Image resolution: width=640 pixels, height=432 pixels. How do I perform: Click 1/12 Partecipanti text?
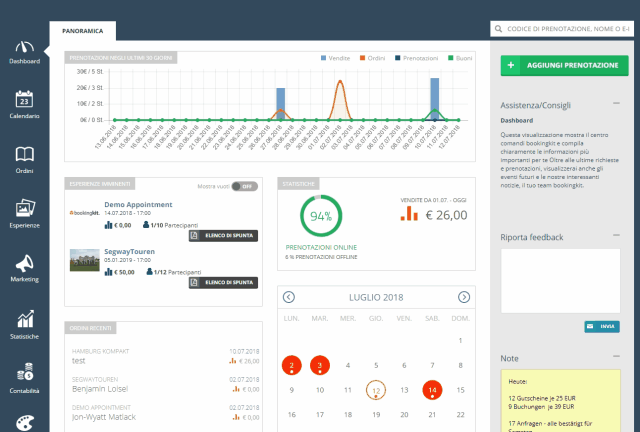tap(178, 272)
